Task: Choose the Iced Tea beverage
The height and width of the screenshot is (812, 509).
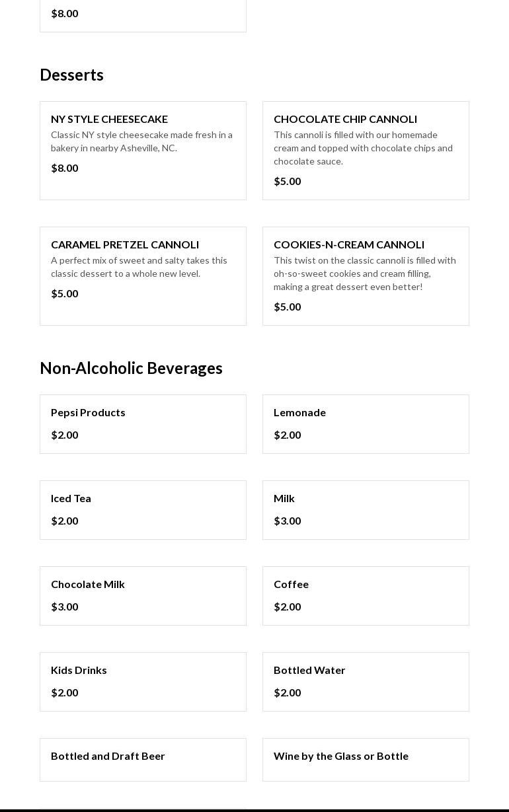Action: 143,510
